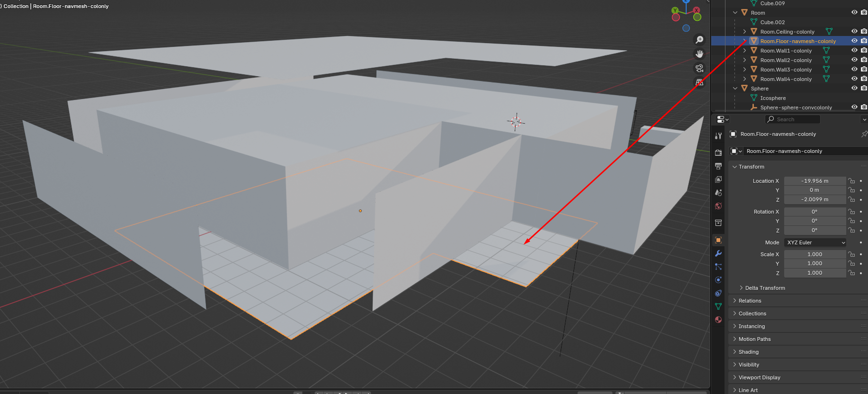Open the Collection properties tab

click(718, 223)
